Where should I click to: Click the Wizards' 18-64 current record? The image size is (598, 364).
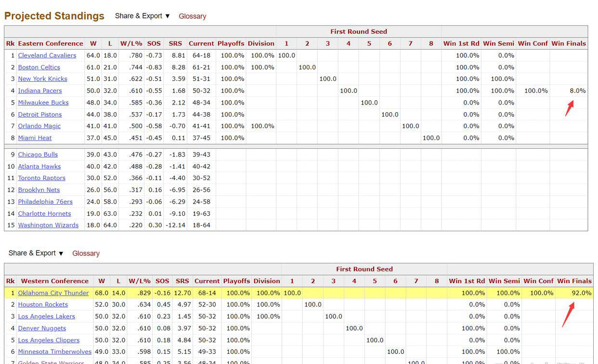[x=201, y=225]
